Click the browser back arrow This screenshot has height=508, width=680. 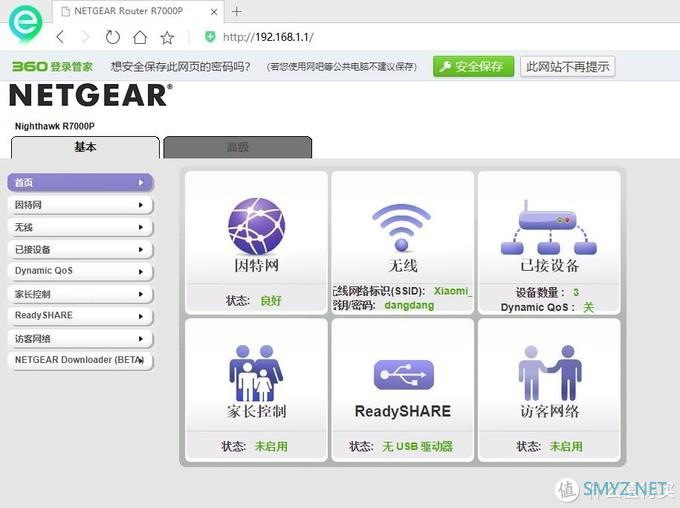tap(61, 37)
